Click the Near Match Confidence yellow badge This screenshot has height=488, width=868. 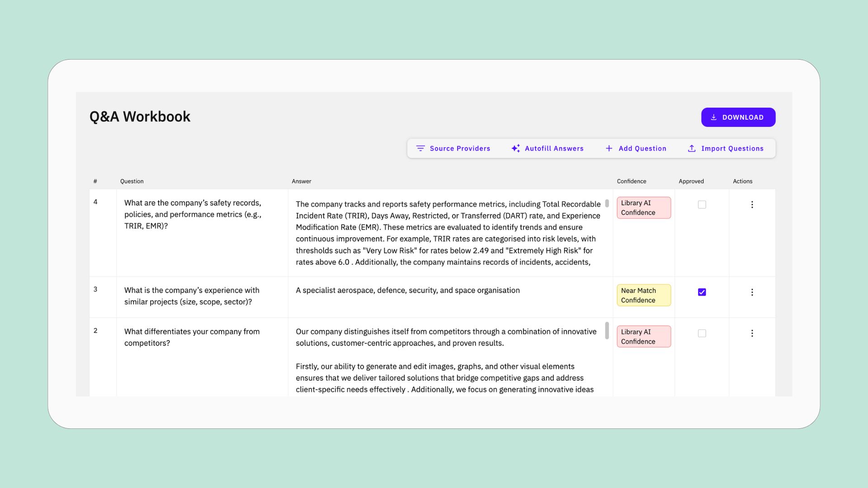pyautogui.click(x=644, y=295)
